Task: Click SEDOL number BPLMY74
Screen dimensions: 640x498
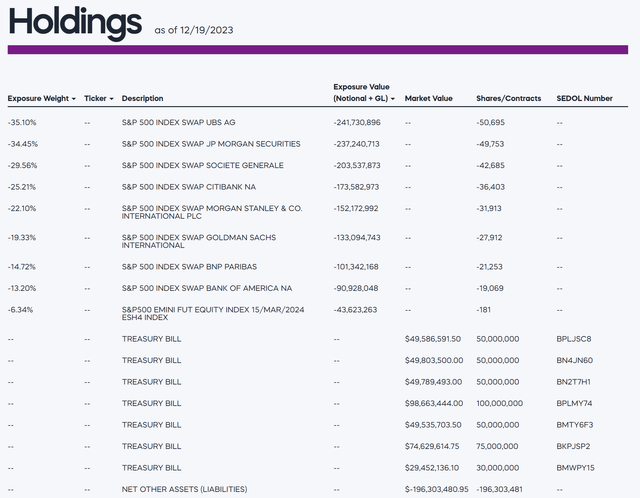Action: (x=574, y=403)
